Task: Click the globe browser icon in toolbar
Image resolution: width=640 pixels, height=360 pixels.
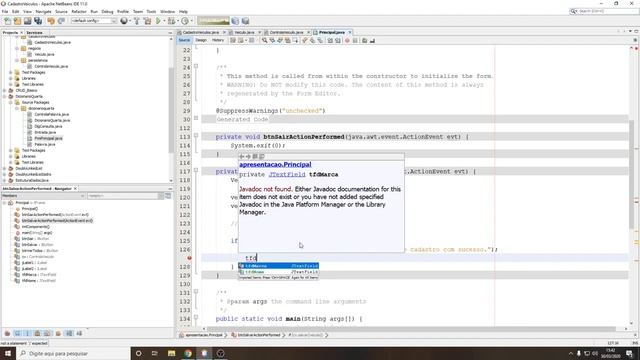Action: pyautogui.click(x=124, y=21)
